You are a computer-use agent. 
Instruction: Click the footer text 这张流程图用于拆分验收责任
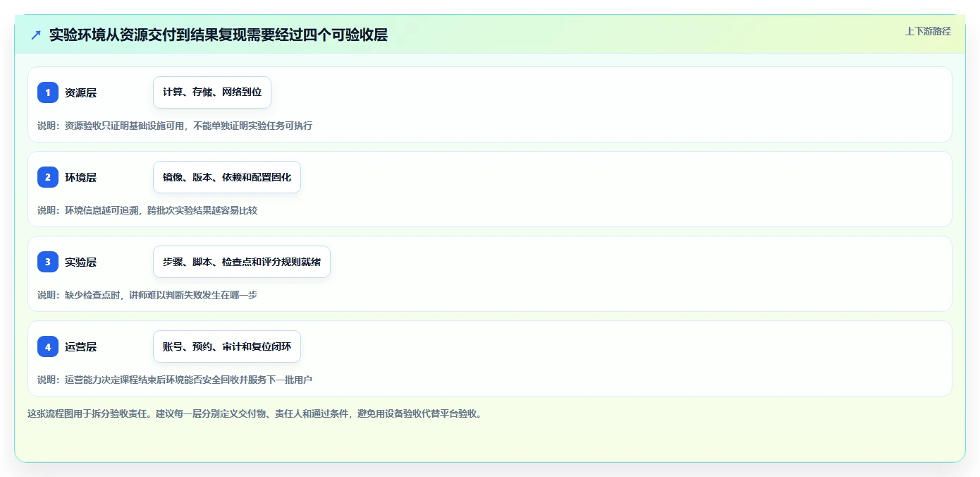(x=255, y=413)
